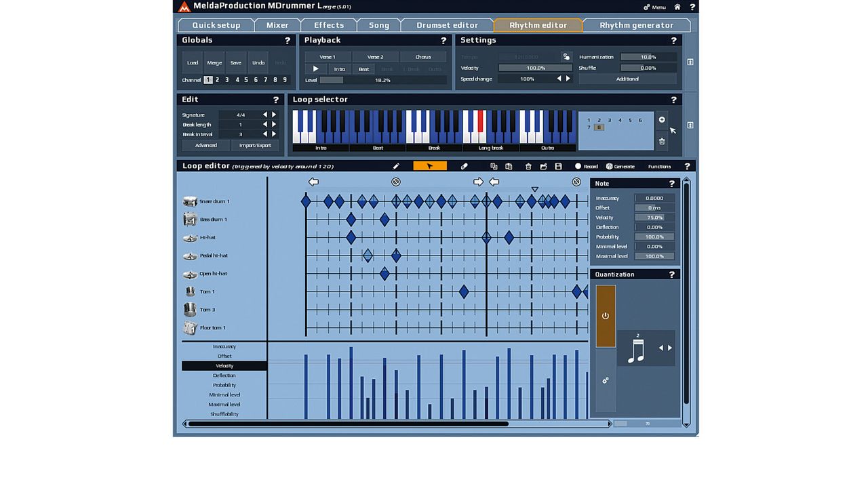Click the playback Level slider
This screenshot has height=488, width=868.
tap(382, 80)
